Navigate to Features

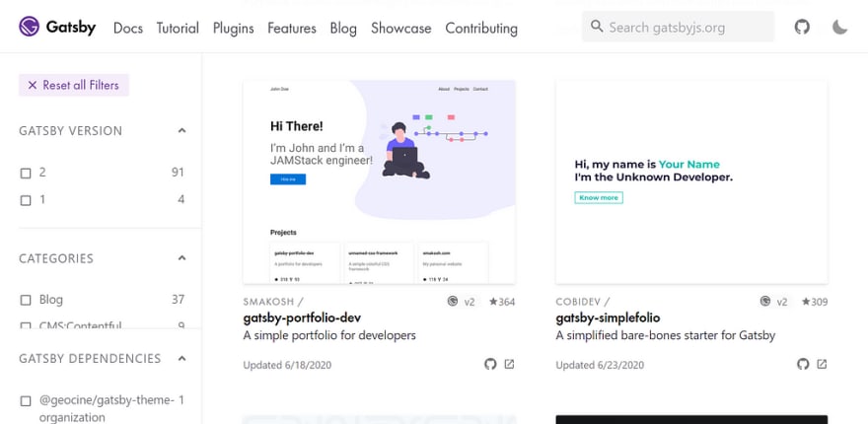pyautogui.click(x=292, y=28)
